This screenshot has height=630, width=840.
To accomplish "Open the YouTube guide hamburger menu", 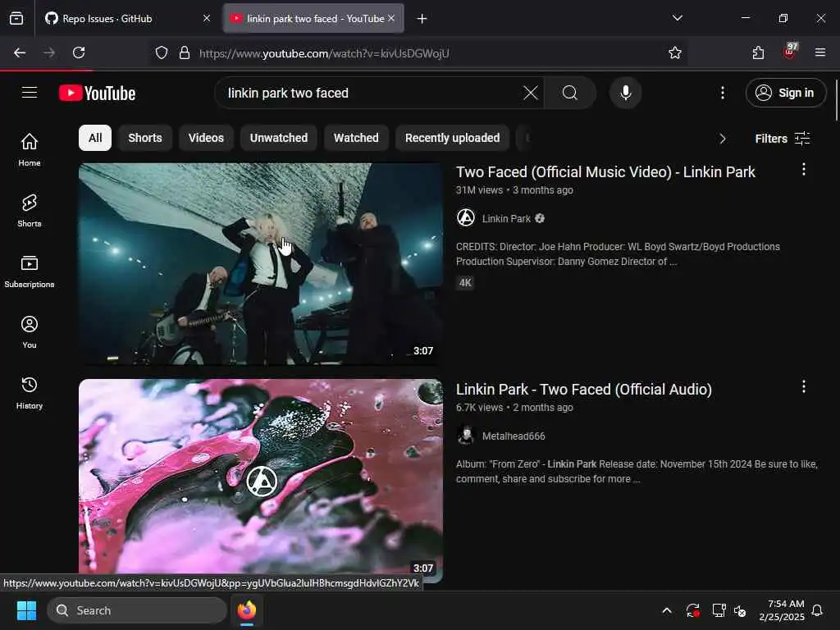I will pos(30,93).
